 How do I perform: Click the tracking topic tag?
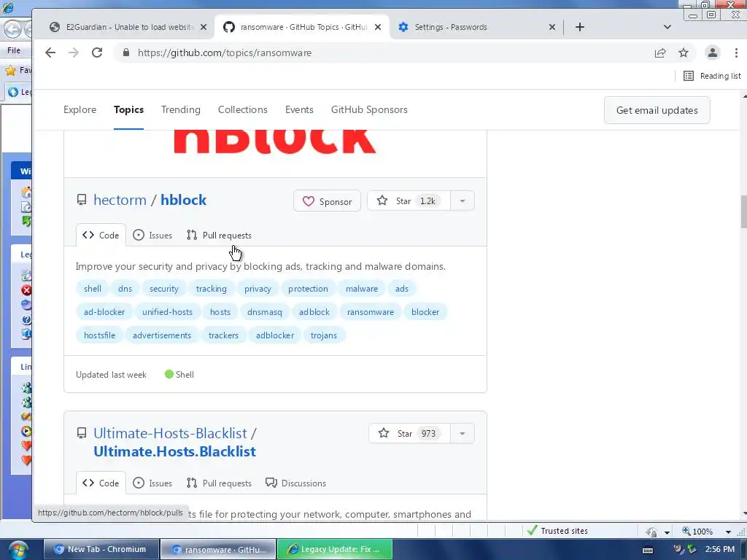click(x=212, y=289)
